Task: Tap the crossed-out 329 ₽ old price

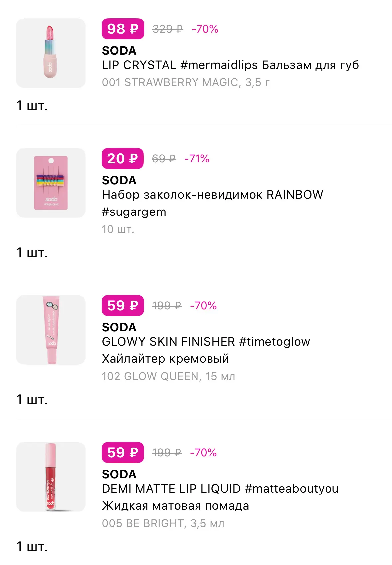Action: (x=168, y=29)
